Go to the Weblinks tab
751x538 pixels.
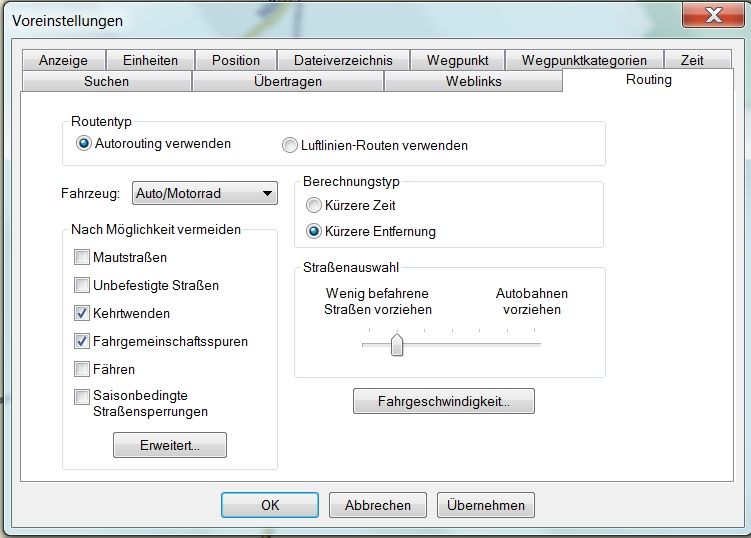[x=473, y=81]
